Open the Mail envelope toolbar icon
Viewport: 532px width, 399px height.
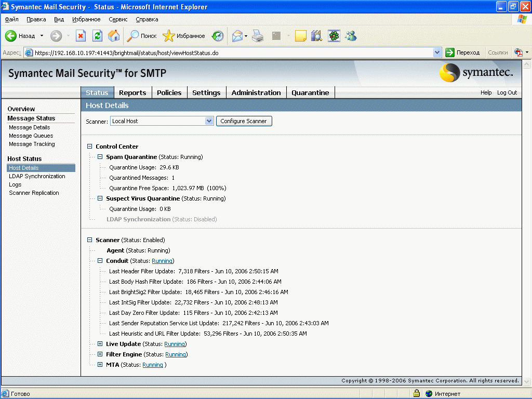click(237, 36)
